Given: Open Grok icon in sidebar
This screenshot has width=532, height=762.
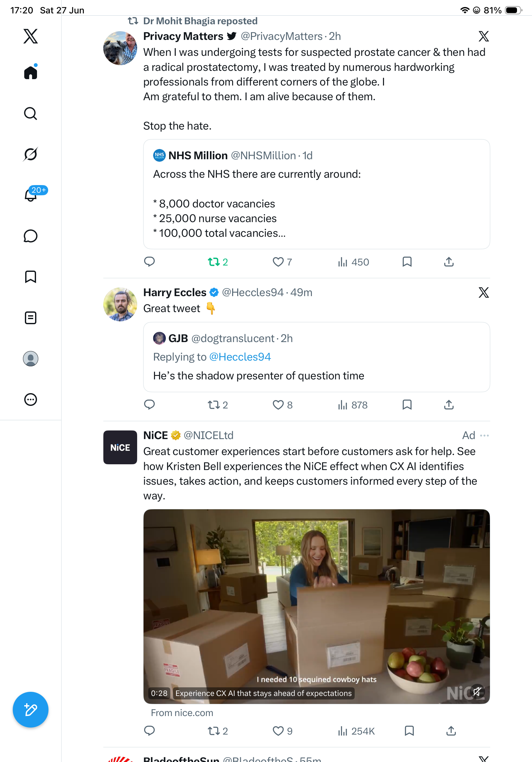Looking at the screenshot, I should [x=31, y=154].
